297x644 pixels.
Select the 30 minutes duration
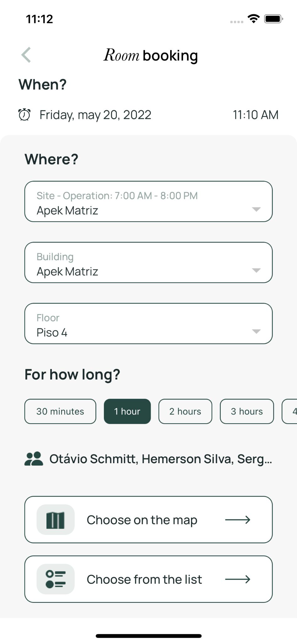point(60,411)
